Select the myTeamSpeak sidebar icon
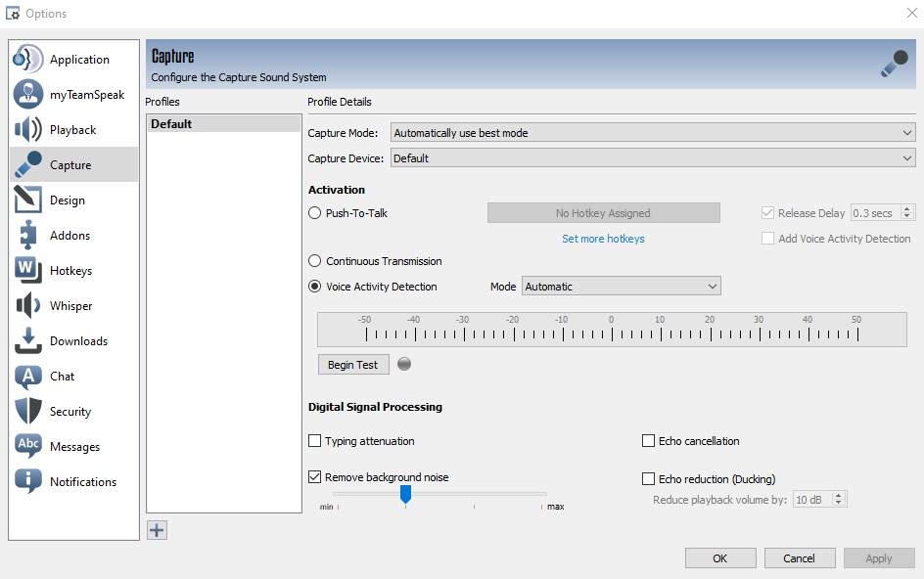 pos(27,94)
